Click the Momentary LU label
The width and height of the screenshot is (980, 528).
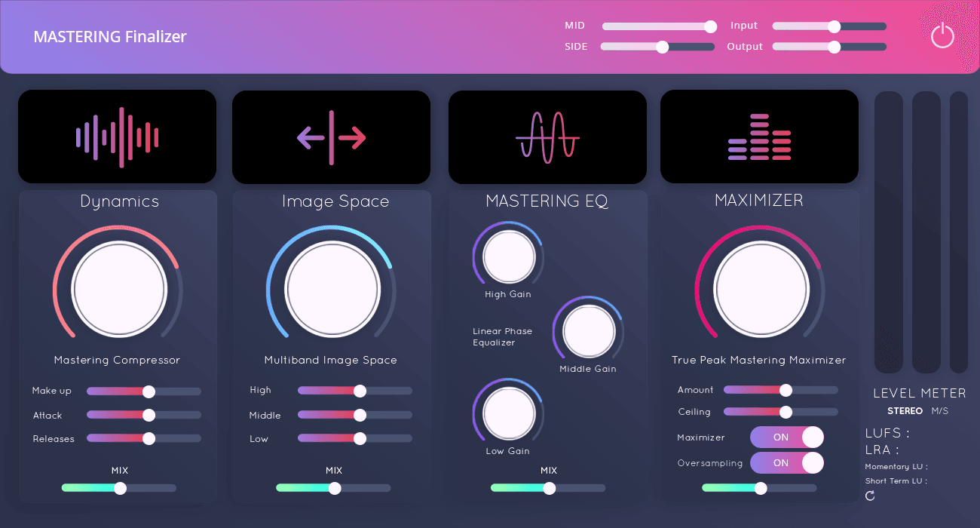(x=896, y=467)
